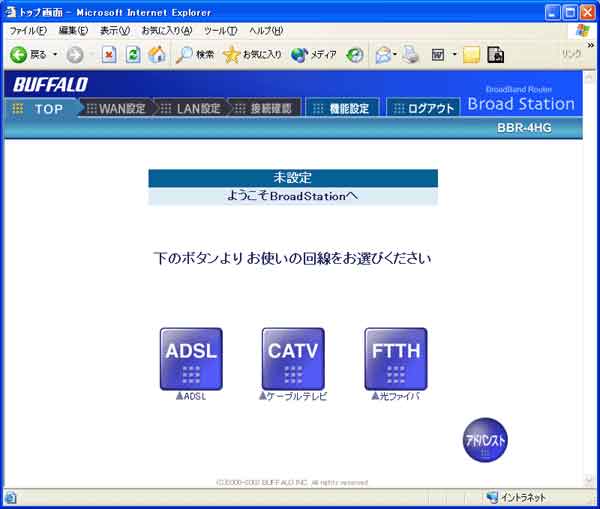
Task: Open the 表示(V) menu
Action: click(x=115, y=31)
